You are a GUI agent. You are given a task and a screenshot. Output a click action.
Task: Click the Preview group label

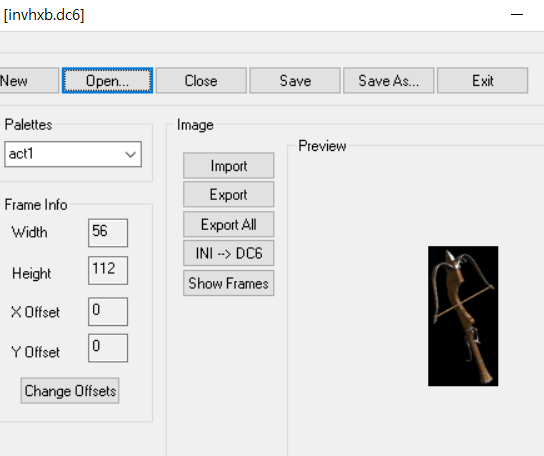coord(322,146)
